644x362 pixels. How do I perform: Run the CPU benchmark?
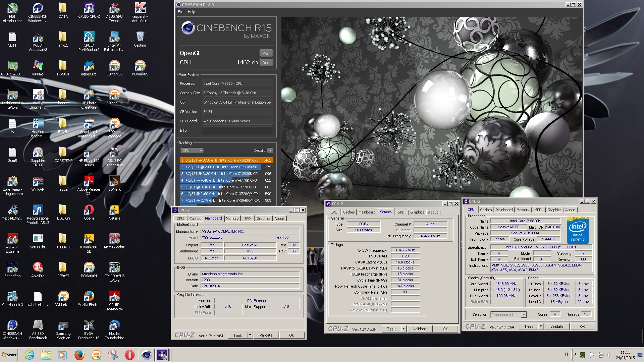[x=266, y=63]
